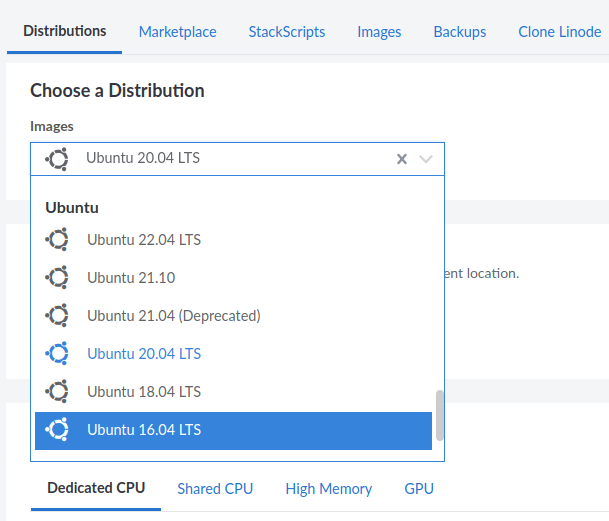Click the Ubuntu logo next to Ubuntu 21.10
The height and width of the screenshot is (521, 609).
pos(57,277)
